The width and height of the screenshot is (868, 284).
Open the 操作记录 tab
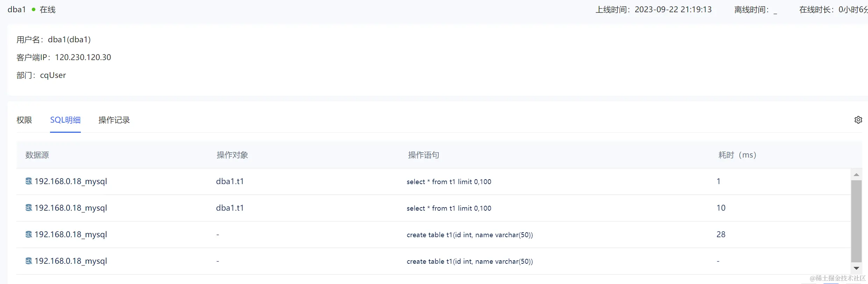pyautogui.click(x=114, y=120)
